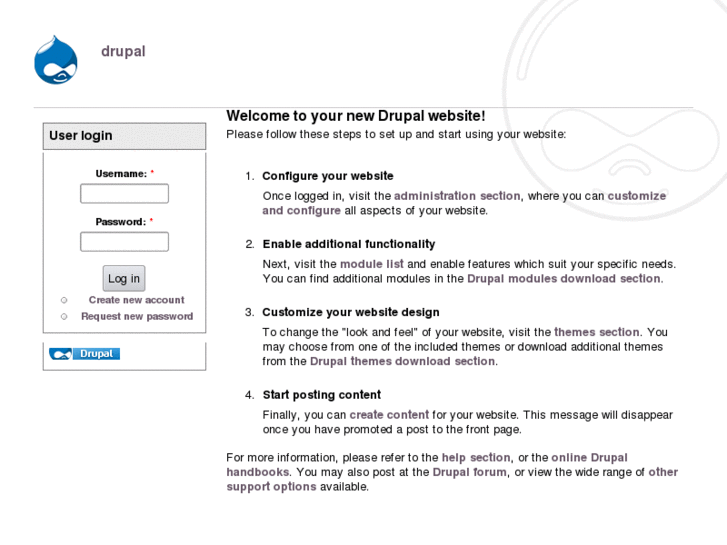Click the Powered by Drupal badge
Screen dimensions: 727x545
84,354
